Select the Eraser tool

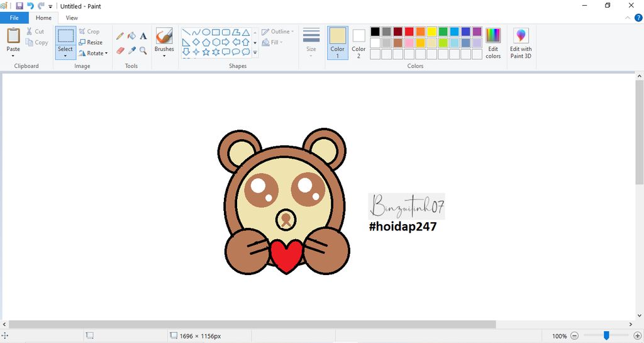(120, 50)
